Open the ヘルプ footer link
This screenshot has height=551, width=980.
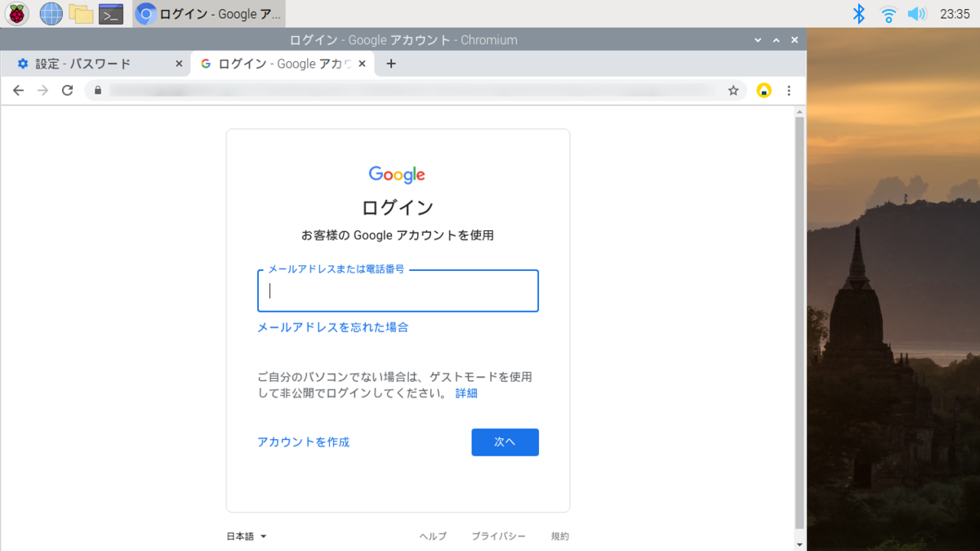[433, 536]
